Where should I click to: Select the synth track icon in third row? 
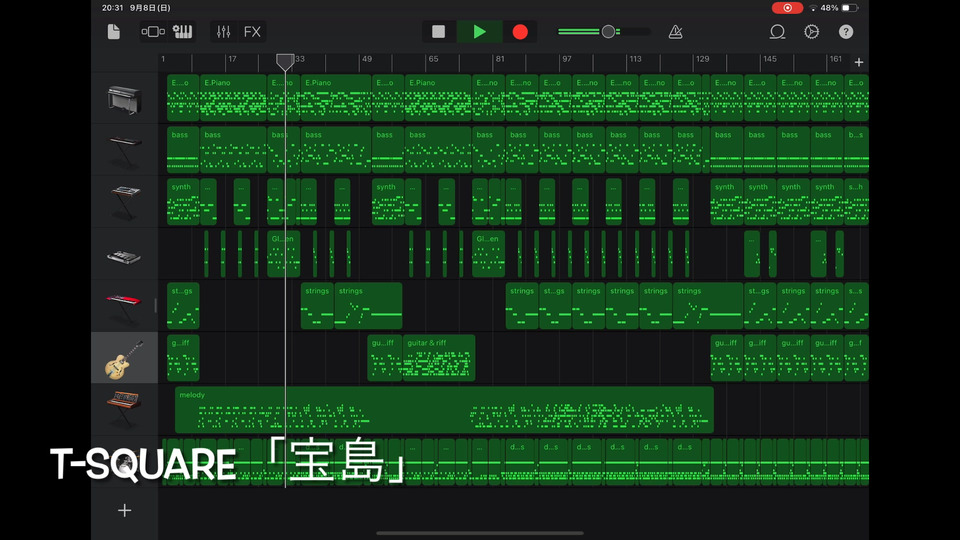coord(125,202)
